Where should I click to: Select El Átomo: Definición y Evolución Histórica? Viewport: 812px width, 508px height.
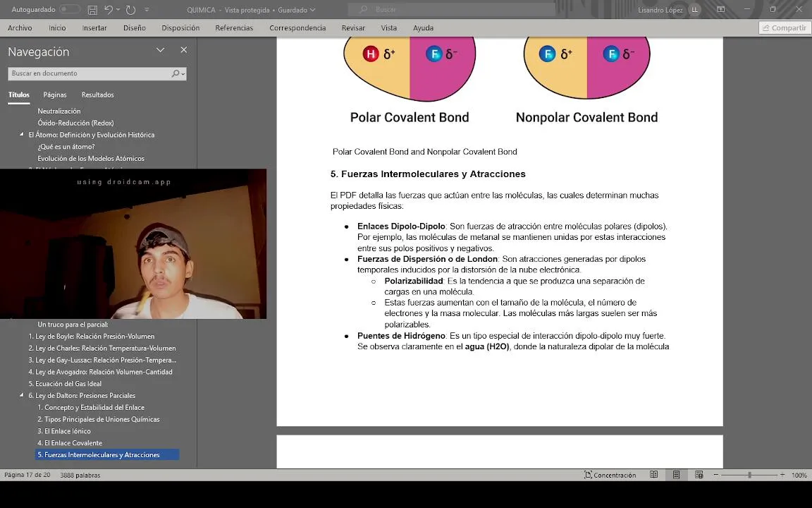point(91,135)
